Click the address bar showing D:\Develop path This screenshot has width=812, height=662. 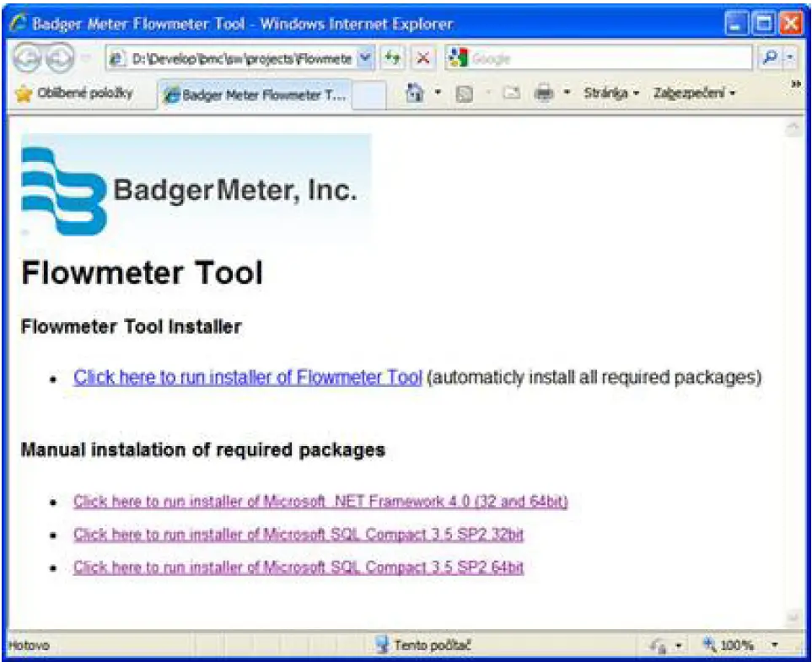pyautogui.click(x=233, y=58)
